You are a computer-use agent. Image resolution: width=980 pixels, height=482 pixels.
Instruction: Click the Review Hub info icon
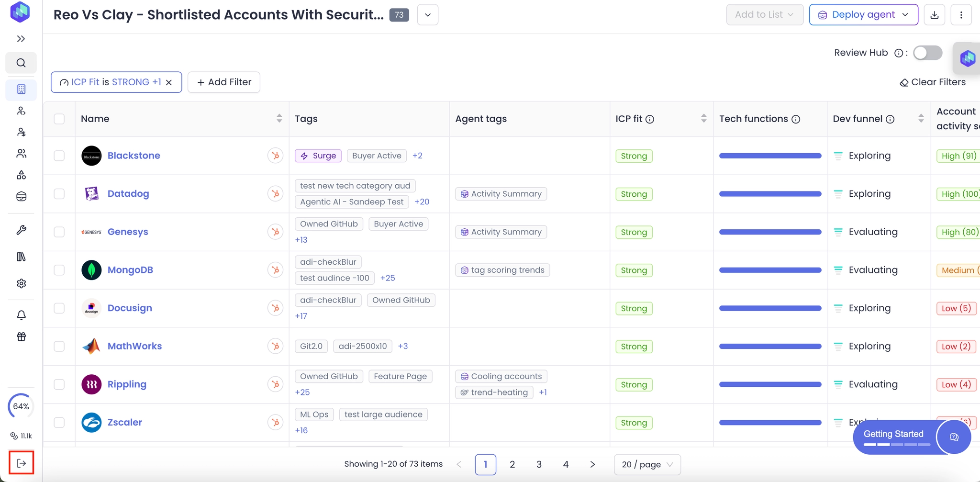pyautogui.click(x=899, y=53)
